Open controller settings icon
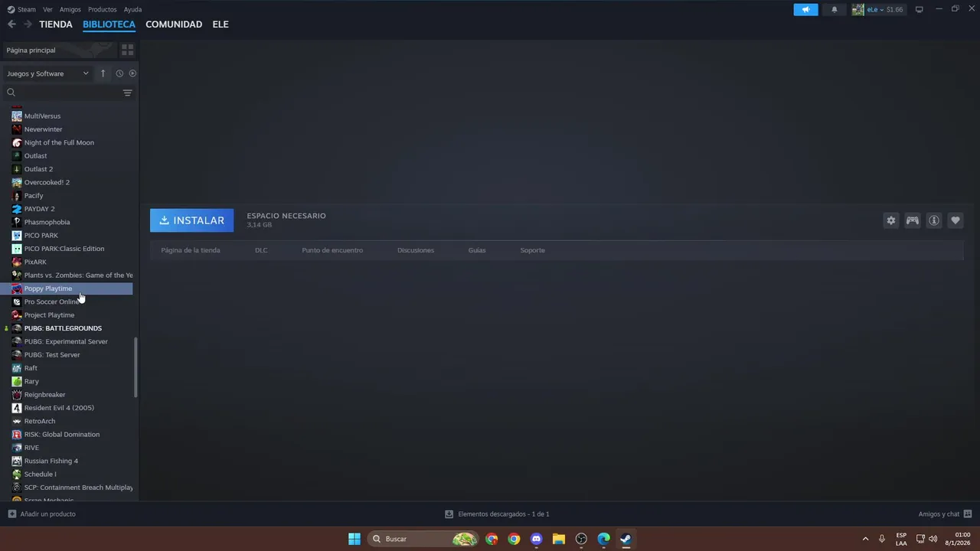The width and height of the screenshot is (980, 551). (x=913, y=220)
